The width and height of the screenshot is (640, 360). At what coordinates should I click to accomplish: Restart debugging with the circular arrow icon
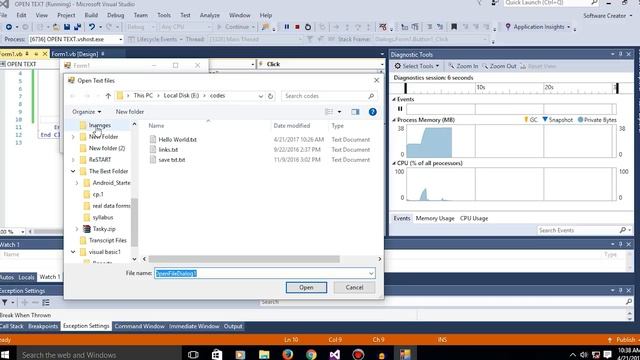[x=308, y=27]
